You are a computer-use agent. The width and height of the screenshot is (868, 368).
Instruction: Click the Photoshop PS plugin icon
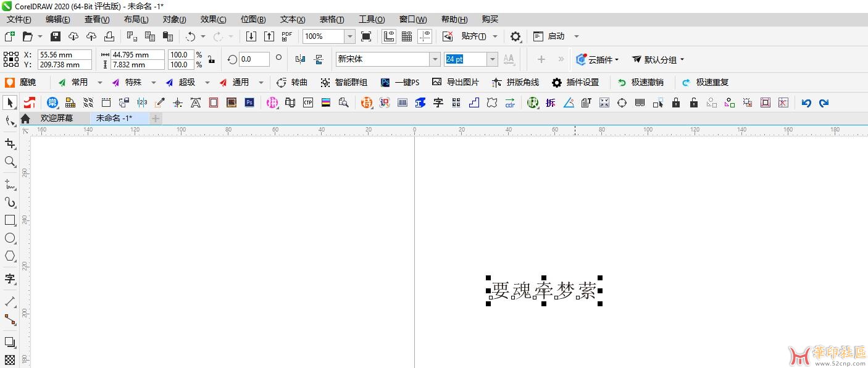click(249, 102)
